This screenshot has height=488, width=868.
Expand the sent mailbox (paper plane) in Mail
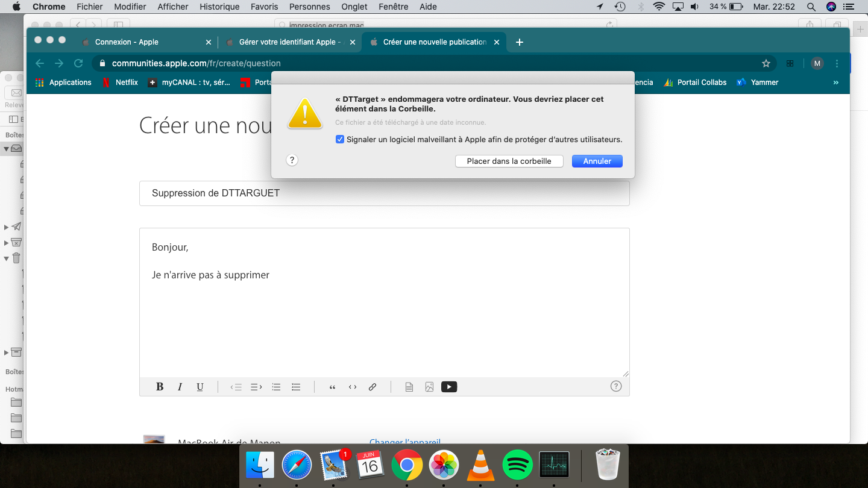coord(6,227)
